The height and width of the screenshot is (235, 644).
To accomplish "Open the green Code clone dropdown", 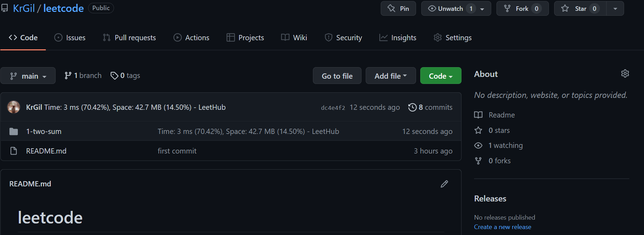I will tap(441, 76).
